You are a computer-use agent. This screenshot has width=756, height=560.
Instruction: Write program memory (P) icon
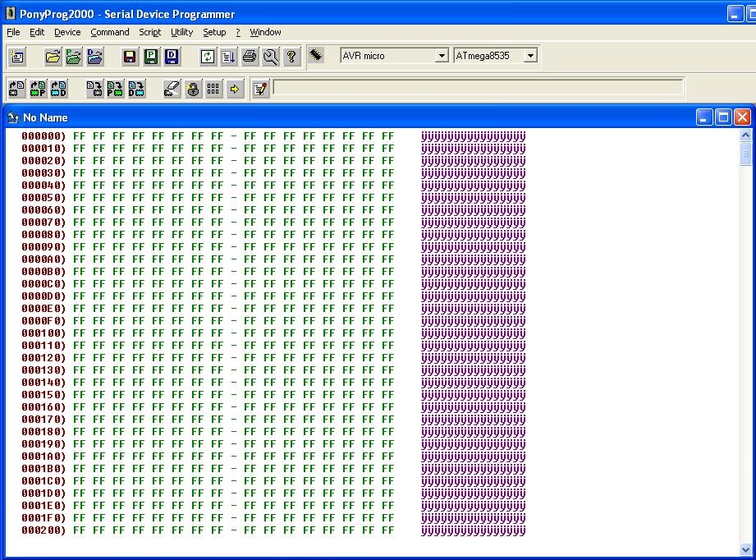115,89
